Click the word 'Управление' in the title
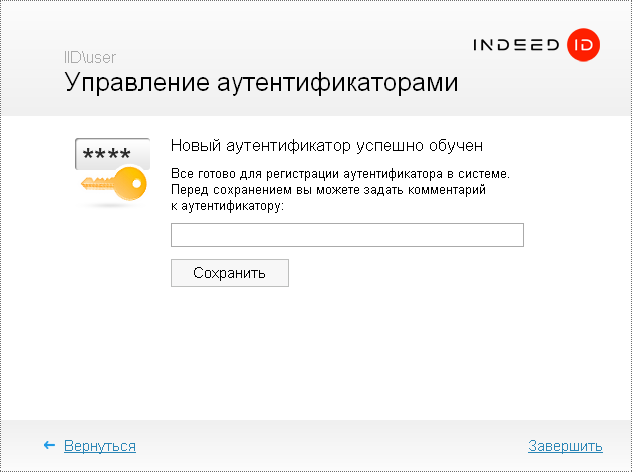This screenshot has width=632, height=472. (x=137, y=83)
